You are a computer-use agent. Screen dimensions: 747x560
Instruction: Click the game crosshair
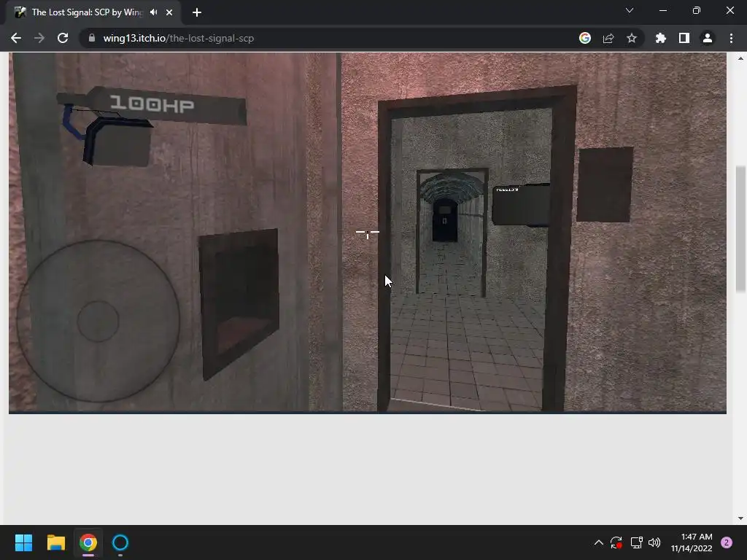tap(368, 233)
